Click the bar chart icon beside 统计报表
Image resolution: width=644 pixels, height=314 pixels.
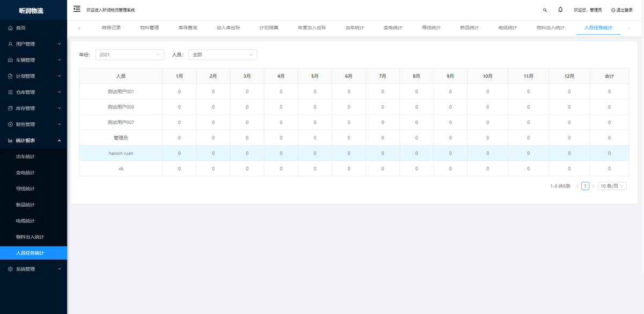pos(10,140)
